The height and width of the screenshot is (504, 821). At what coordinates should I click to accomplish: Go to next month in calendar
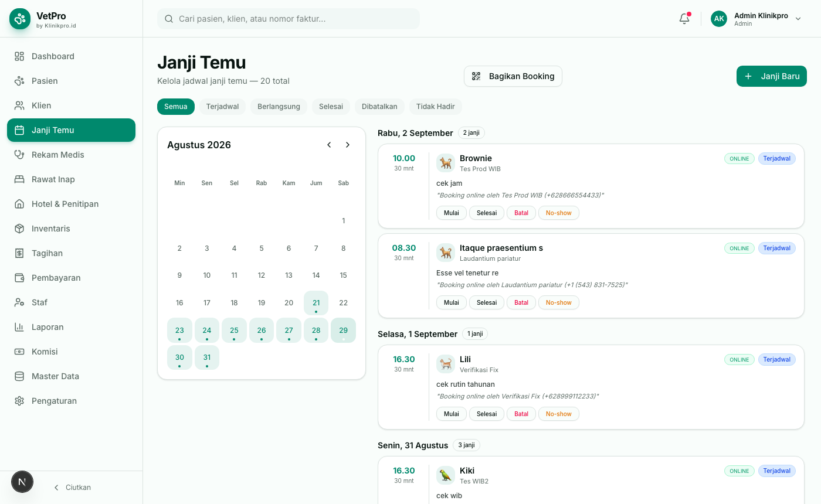[348, 145]
